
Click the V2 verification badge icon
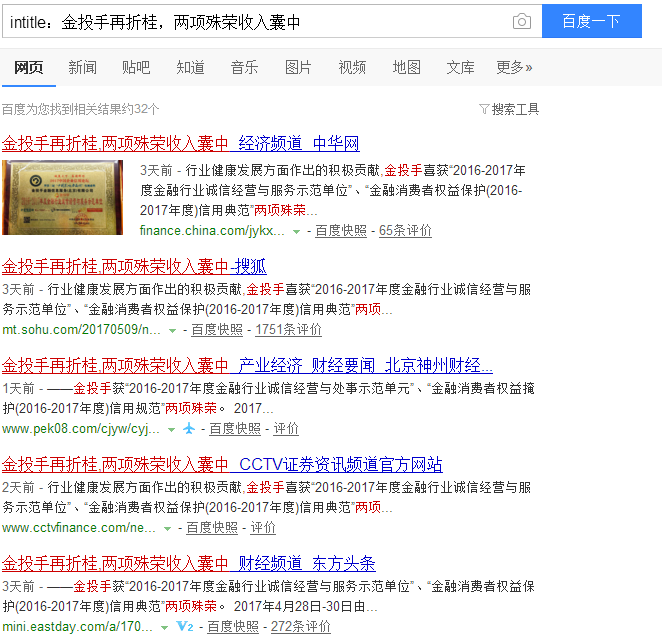(x=185, y=626)
